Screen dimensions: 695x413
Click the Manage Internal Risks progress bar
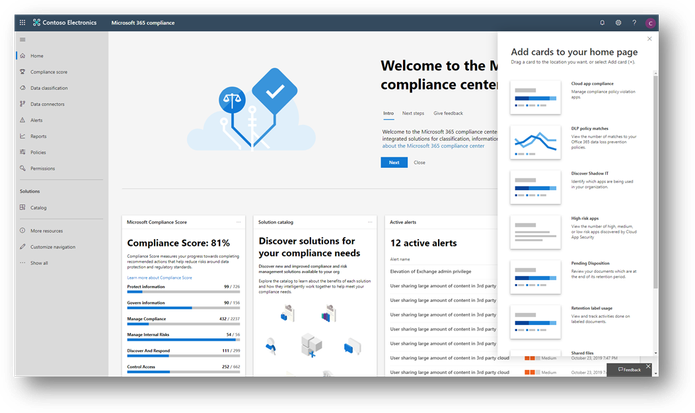(x=183, y=340)
